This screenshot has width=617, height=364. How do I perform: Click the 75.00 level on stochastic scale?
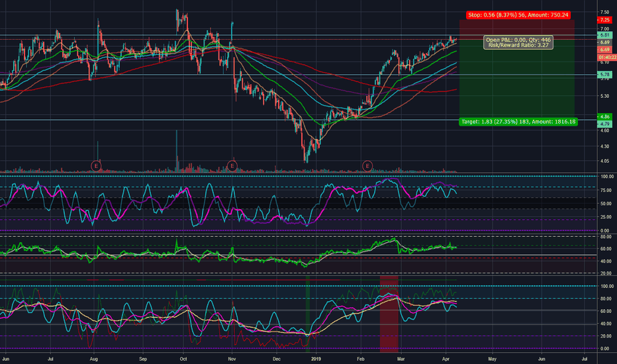[x=606, y=190]
